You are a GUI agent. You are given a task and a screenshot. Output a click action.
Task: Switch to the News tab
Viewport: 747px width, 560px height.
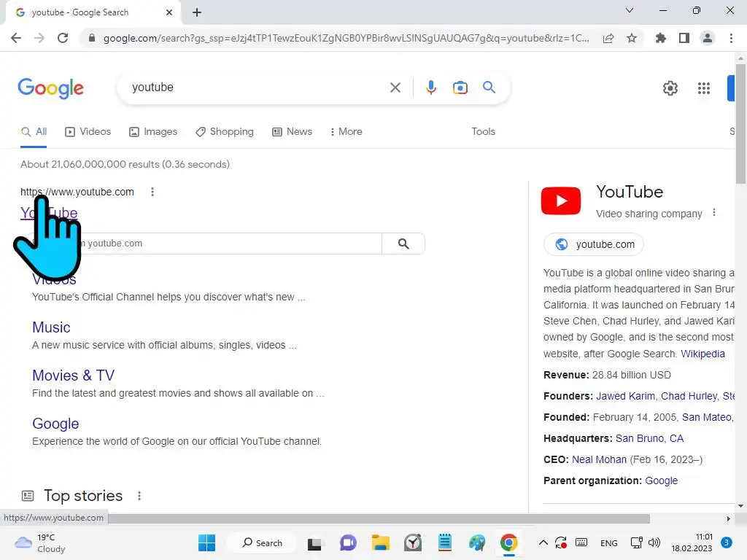tap(292, 131)
